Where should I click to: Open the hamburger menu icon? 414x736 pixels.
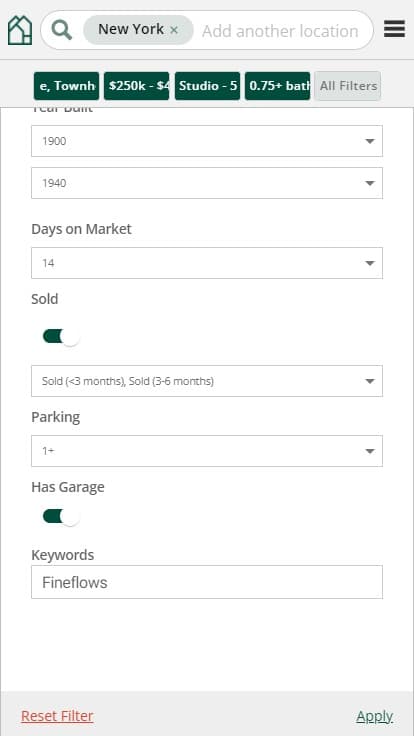(394, 29)
